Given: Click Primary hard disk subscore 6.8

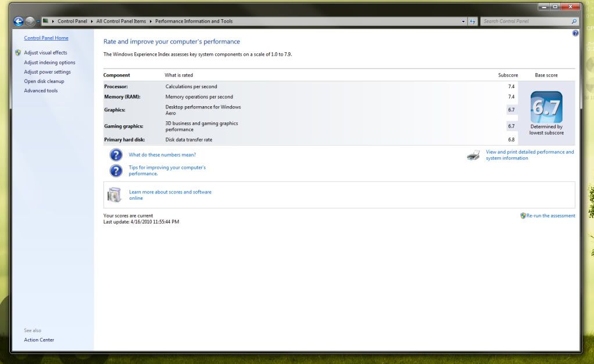Looking at the screenshot, I should [x=511, y=140].
